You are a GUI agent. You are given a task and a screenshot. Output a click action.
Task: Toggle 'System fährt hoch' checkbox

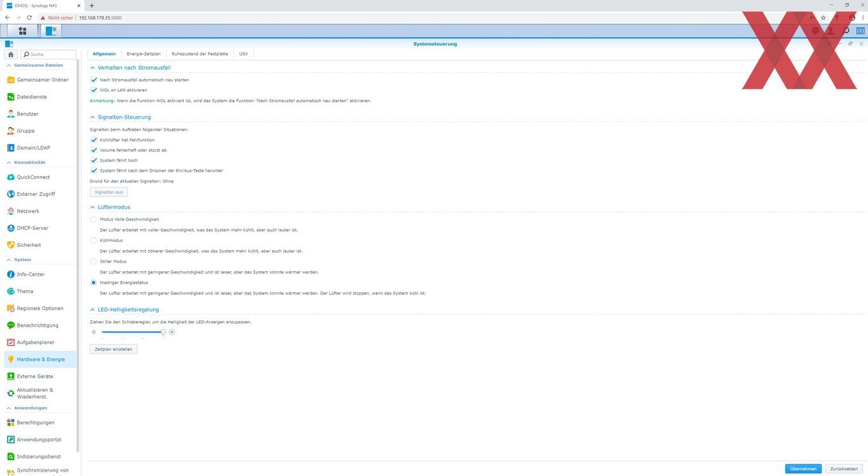tap(94, 160)
